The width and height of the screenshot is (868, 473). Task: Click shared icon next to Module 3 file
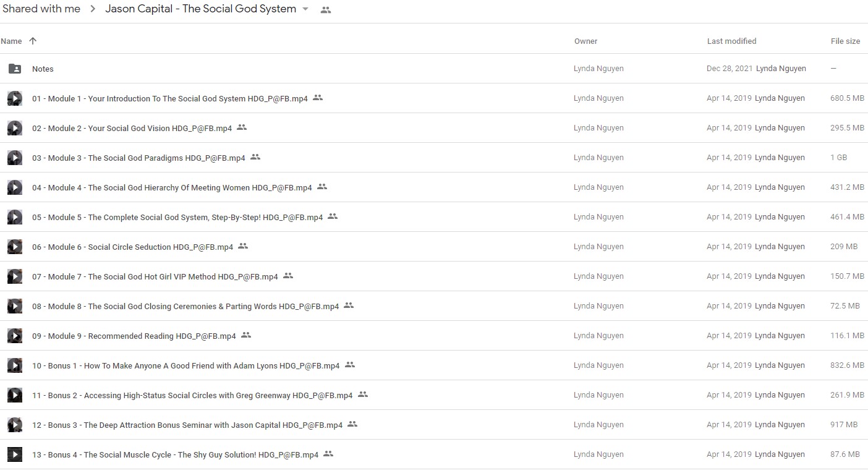pyautogui.click(x=255, y=157)
